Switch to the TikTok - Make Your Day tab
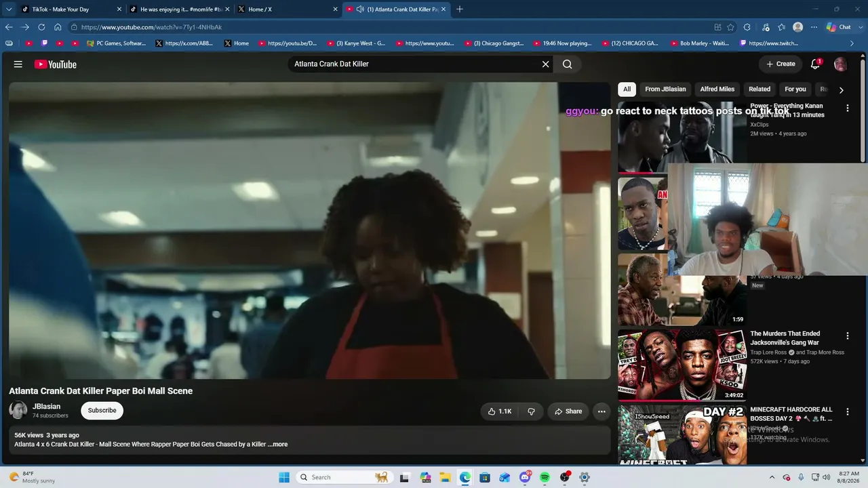868x488 pixels. (x=70, y=9)
